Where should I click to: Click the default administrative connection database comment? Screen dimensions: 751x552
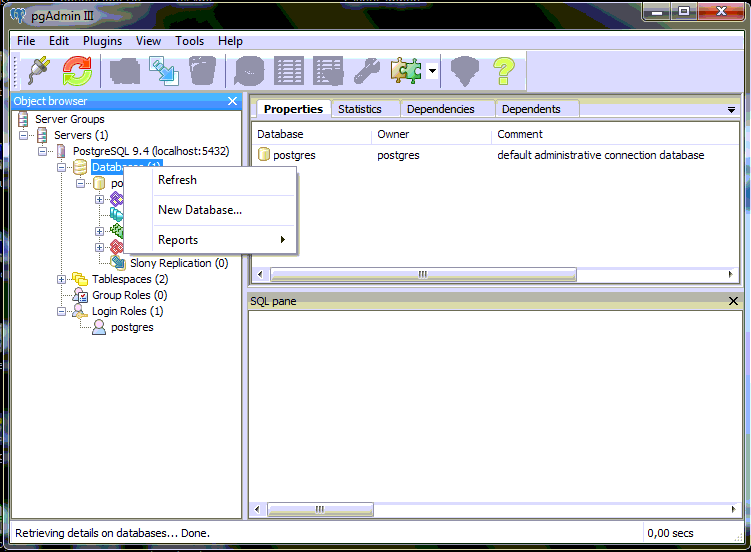pyautogui.click(x=601, y=155)
